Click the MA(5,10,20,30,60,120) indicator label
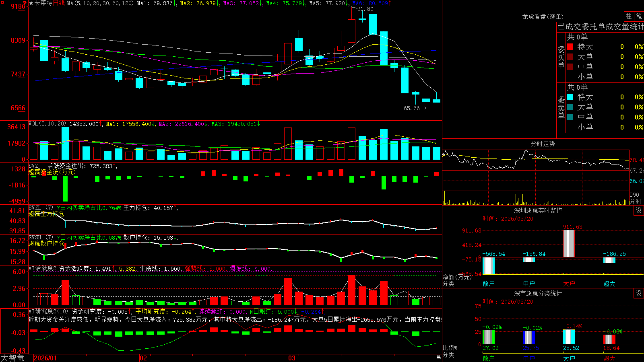This screenshot has height=362, width=644. coord(100,3)
